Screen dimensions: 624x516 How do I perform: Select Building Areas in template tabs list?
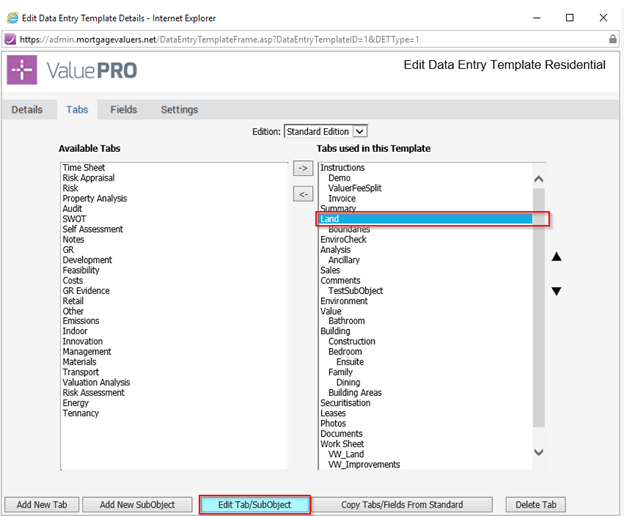click(x=355, y=393)
